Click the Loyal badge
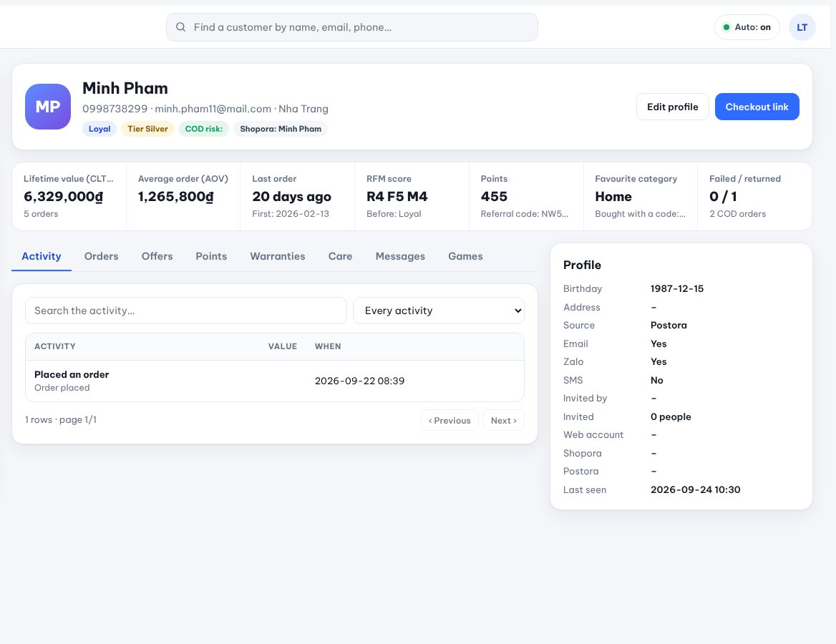This screenshot has width=836, height=644. coord(99,129)
